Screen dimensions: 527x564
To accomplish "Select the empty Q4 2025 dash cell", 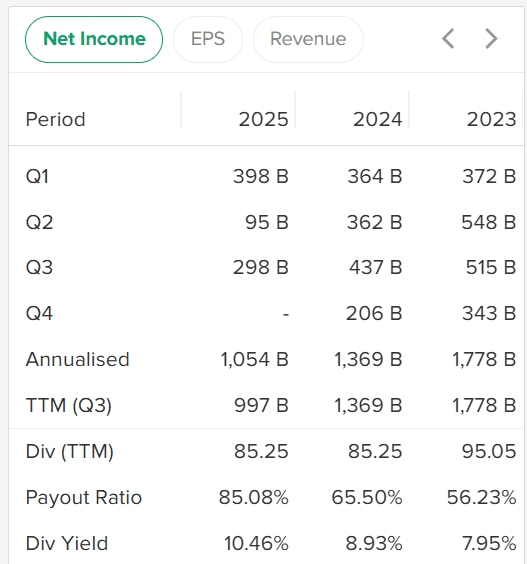I will tap(286, 315).
